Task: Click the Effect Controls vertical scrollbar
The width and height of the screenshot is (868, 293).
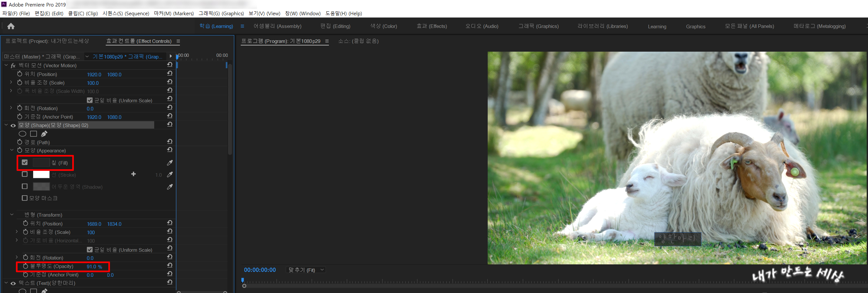Action: coord(230,109)
